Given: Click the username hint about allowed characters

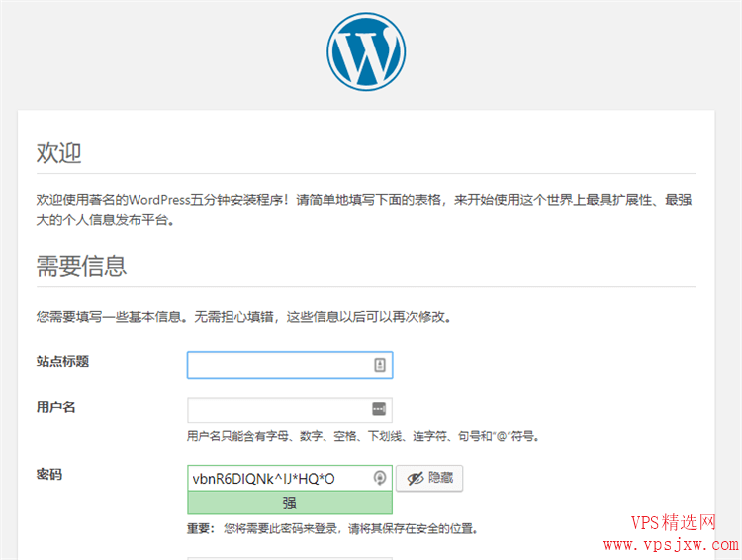Looking at the screenshot, I should [x=363, y=436].
